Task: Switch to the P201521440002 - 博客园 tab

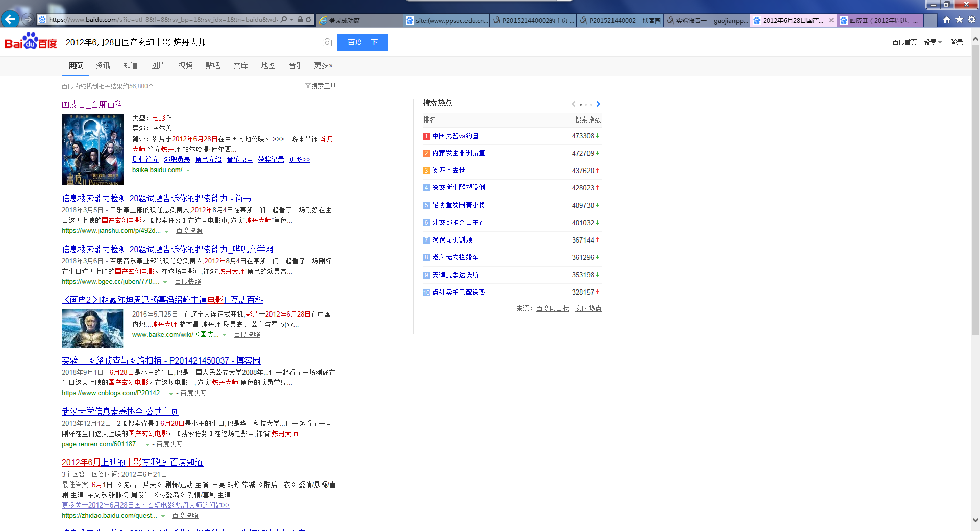Action: [620, 20]
